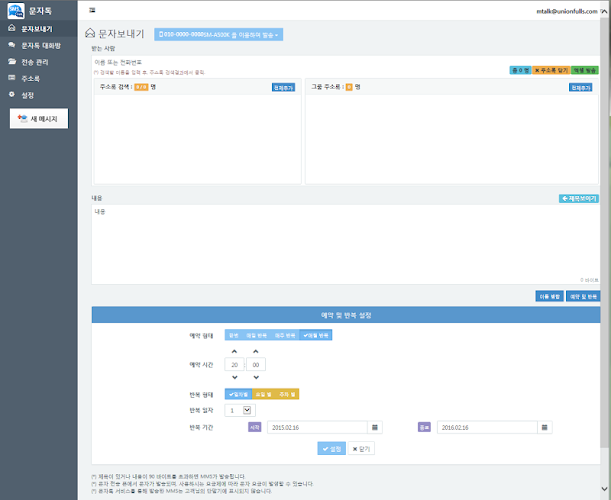611x500 pixels.
Task: Select the checked 매월 반복 reservation type
Action: (x=316, y=335)
